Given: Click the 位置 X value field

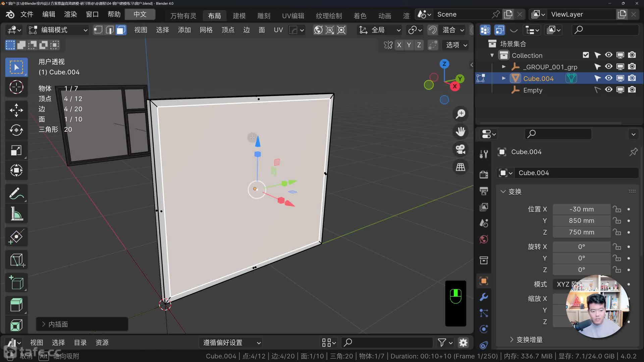Looking at the screenshot, I should tap(581, 209).
